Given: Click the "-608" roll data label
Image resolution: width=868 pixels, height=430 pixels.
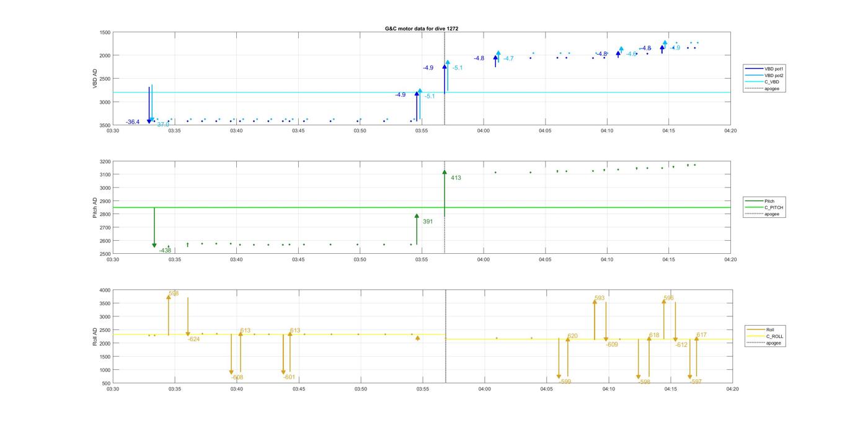Looking at the screenshot, I should point(237,377).
